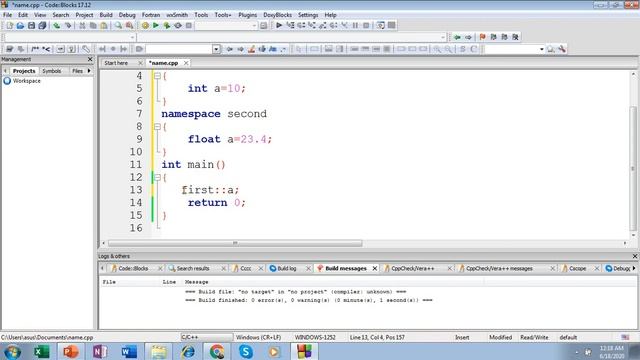
Task: Click the Cut icon
Action: click(82, 26)
